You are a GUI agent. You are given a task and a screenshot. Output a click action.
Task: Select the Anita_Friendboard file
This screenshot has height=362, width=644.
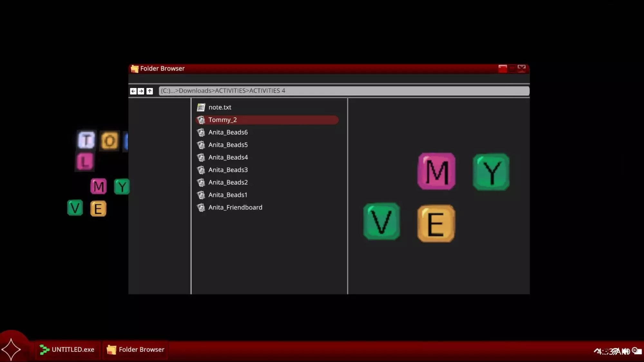tap(235, 208)
